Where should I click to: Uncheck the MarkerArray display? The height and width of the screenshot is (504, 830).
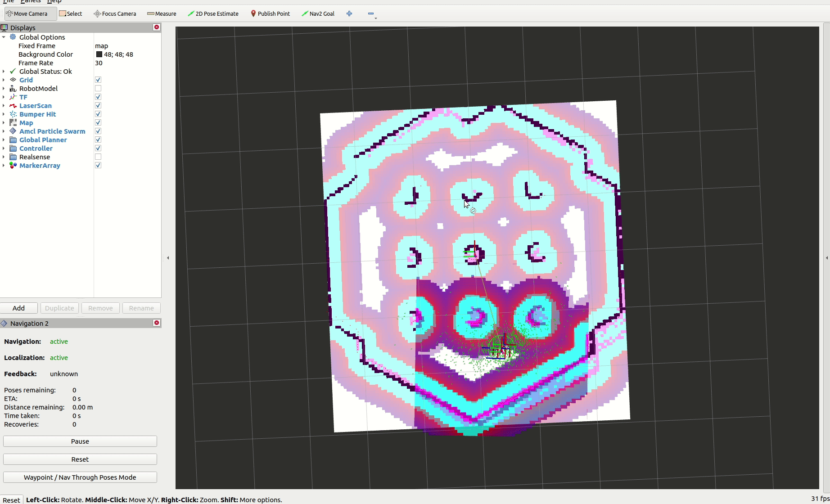(x=98, y=165)
